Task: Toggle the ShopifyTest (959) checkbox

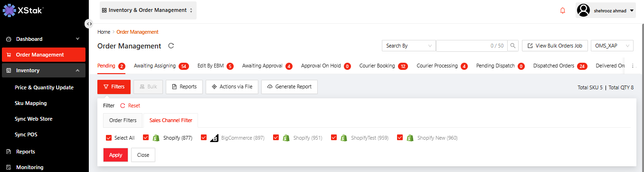Action: [334, 138]
